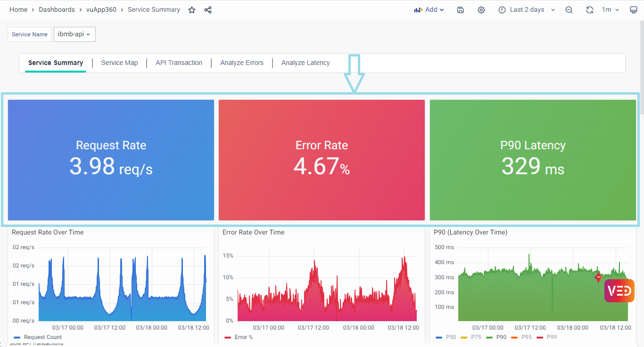Go to Dashboards in the breadcrumb
This screenshot has width=644, height=347.
tap(57, 10)
